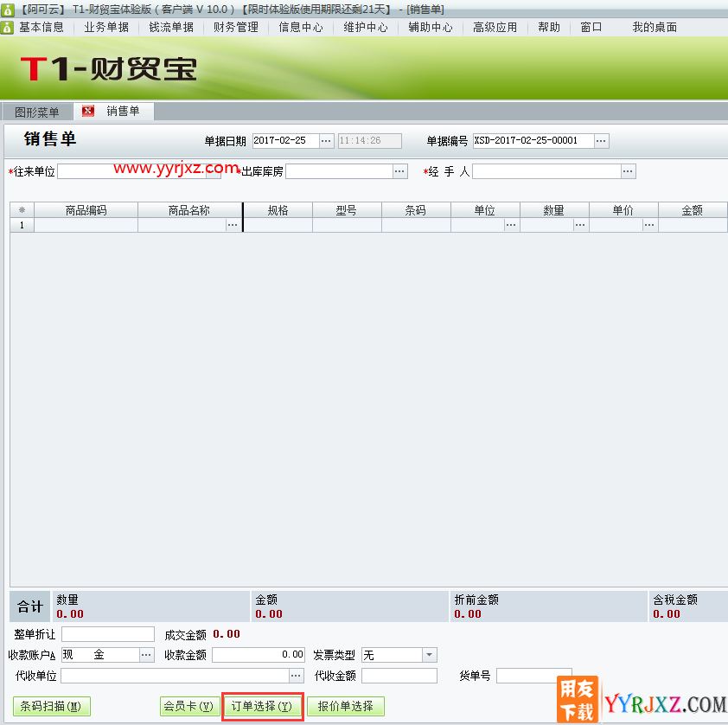Open 收款账户 lookup ellipsis button
Screen dimensions: 728x725
click(x=146, y=655)
